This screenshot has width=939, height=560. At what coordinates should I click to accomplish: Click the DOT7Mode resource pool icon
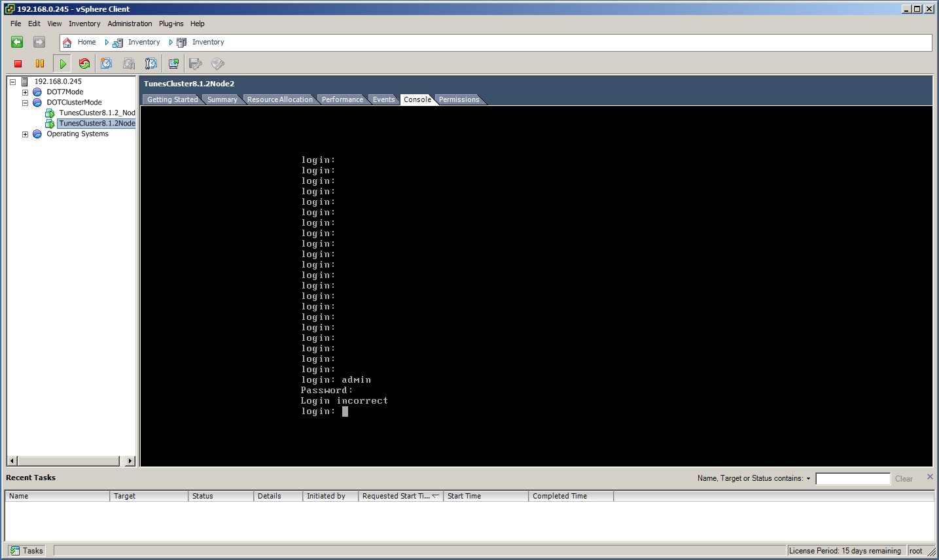pyautogui.click(x=37, y=92)
